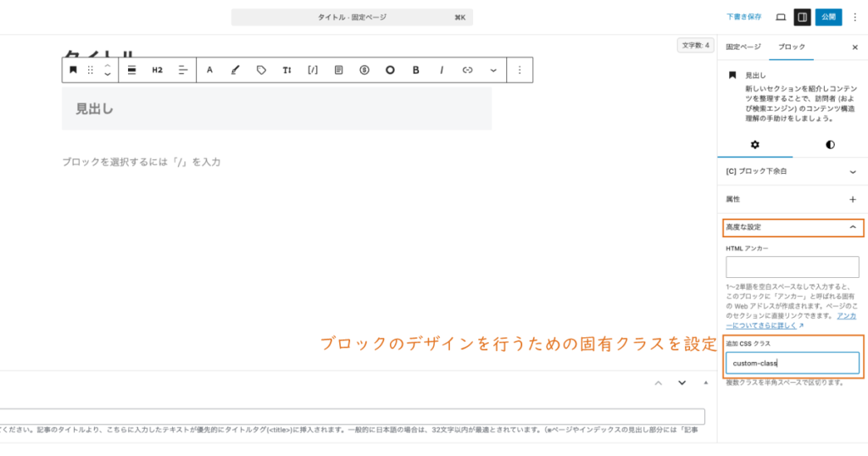The image size is (868, 456).
Task: Click the 文字数: 4 character count badge
Action: (695, 46)
